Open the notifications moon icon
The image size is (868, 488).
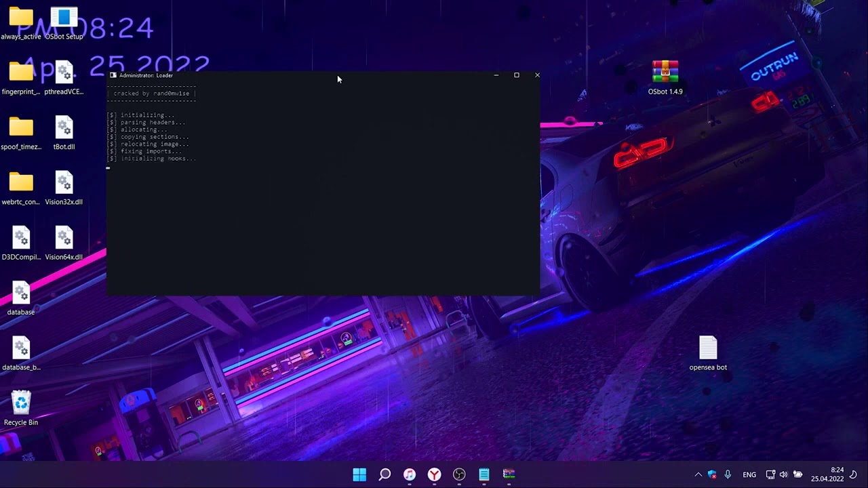[x=854, y=474]
